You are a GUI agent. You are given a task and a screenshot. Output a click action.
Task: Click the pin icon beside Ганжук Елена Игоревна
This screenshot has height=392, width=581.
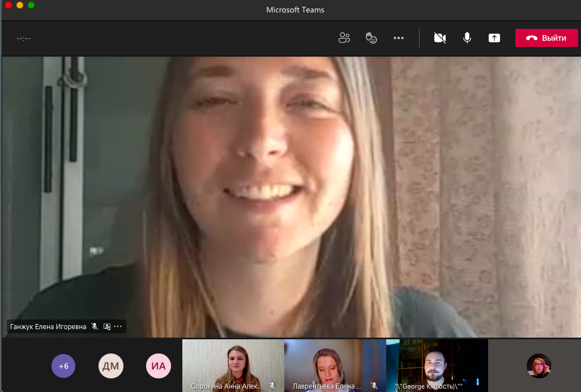coord(106,327)
